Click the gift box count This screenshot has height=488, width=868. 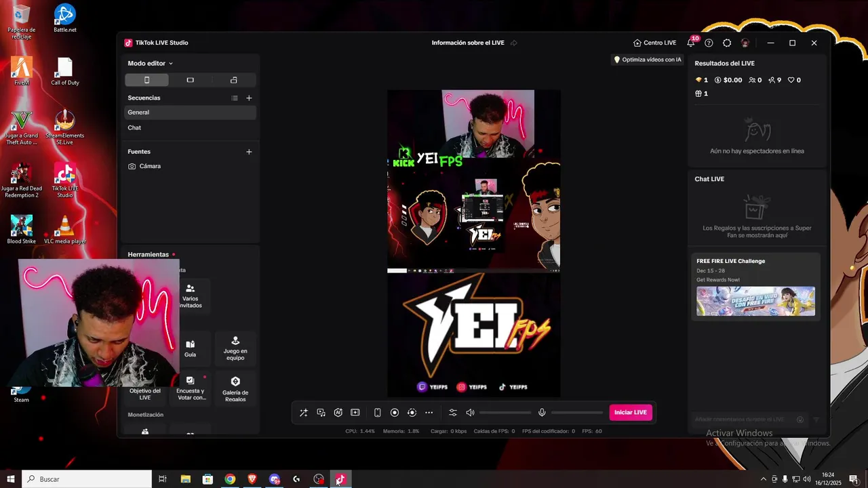pyautogui.click(x=702, y=94)
